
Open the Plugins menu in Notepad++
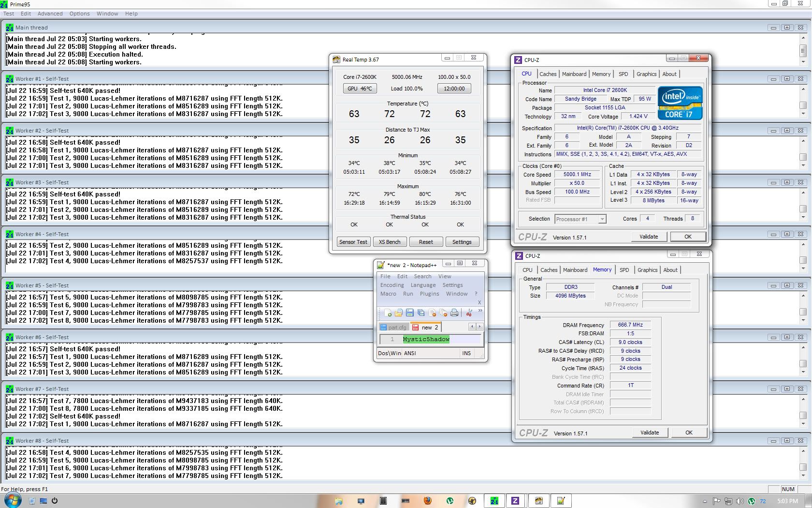click(x=430, y=294)
